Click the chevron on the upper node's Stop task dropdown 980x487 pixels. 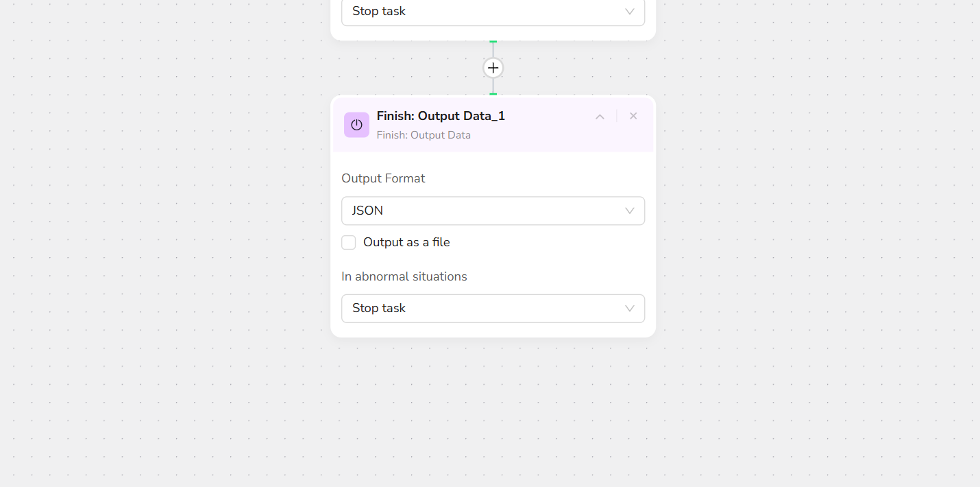(x=629, y=12)
